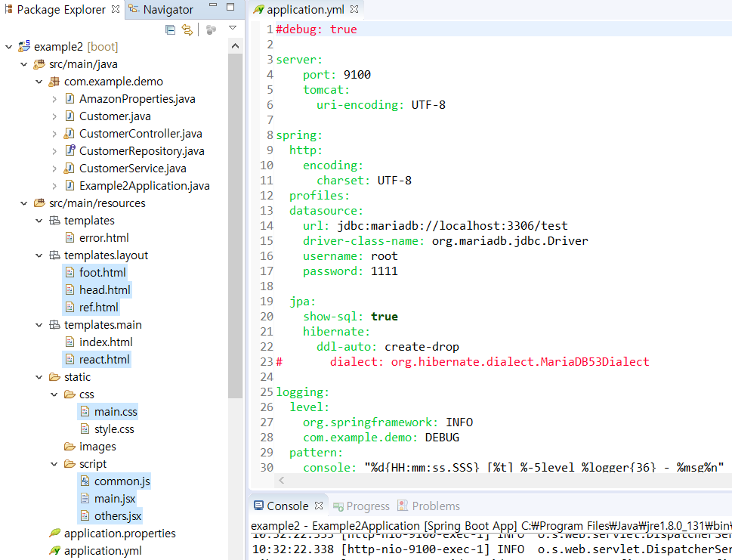The image size is (732, 560).
Task: Collapse the css folder
Action: click(x=54, y=394)
